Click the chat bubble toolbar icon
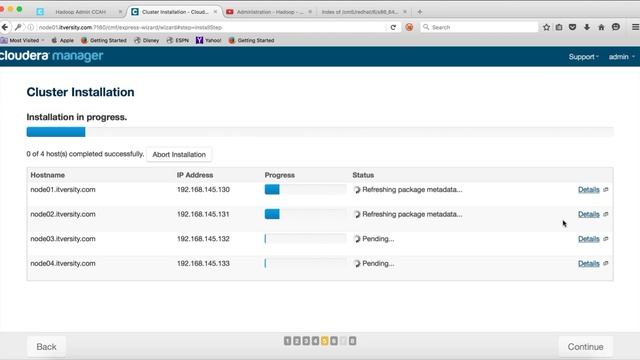This screenshot has width=640, height=360. tap(616, 27)
